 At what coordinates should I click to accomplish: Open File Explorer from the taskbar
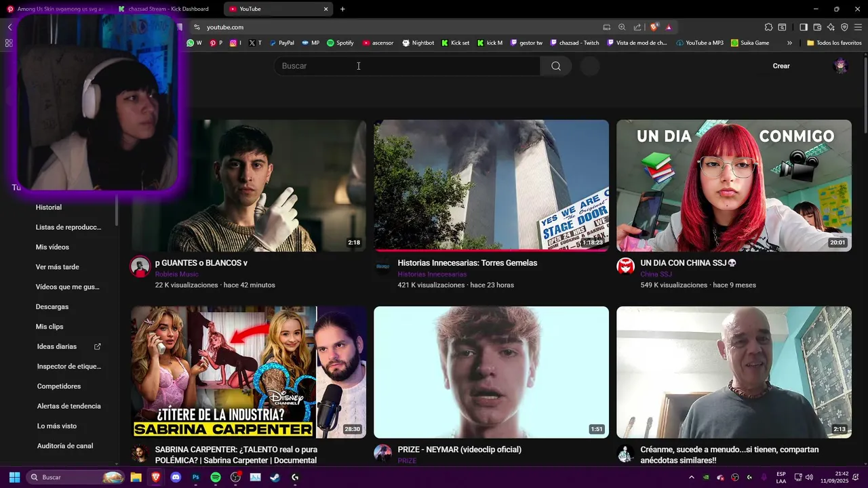coord(136,477)
